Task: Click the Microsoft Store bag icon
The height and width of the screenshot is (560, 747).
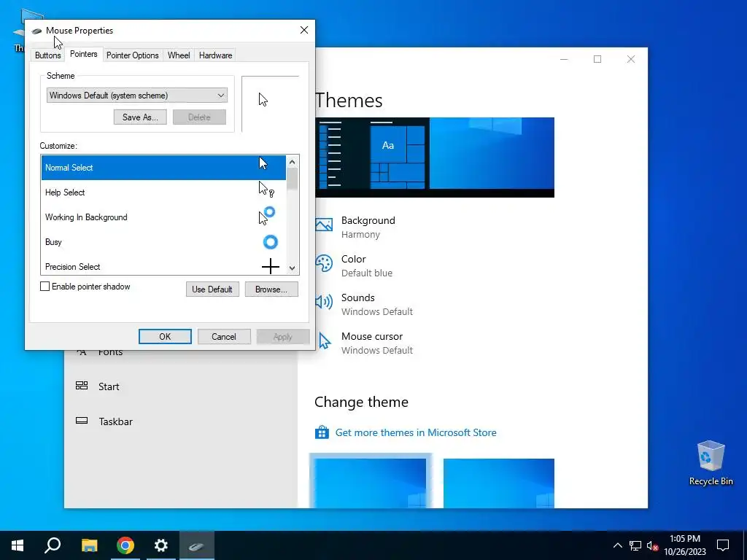Action: point(322,432)
